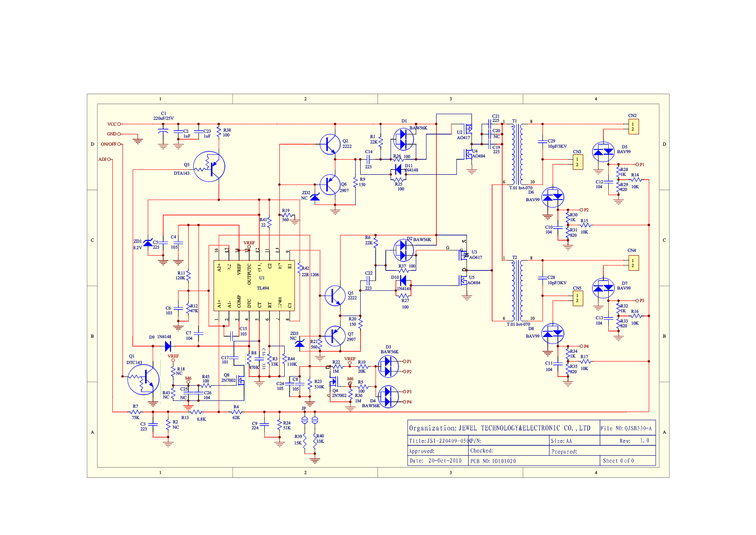This screenshot has height=535, width=756.
Task: Select the U2 AO417 MOSFET symbol
Action: [x=469, y=129]
